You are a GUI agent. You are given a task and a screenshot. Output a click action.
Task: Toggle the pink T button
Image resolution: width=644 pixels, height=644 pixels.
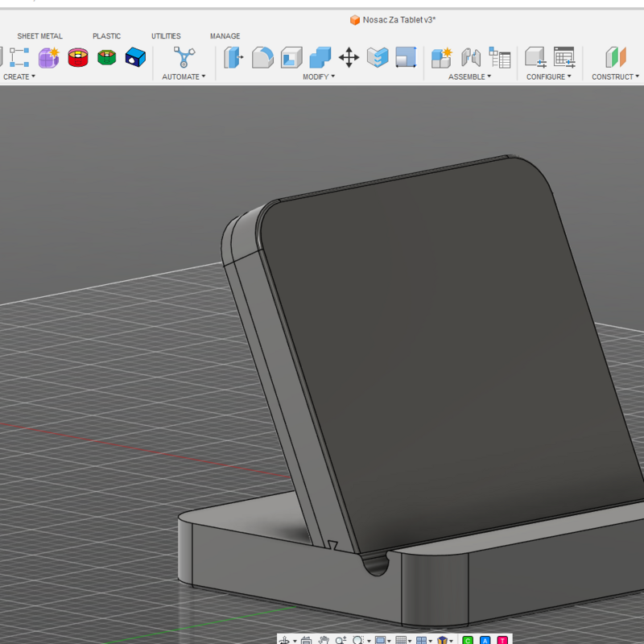(502, 640)
